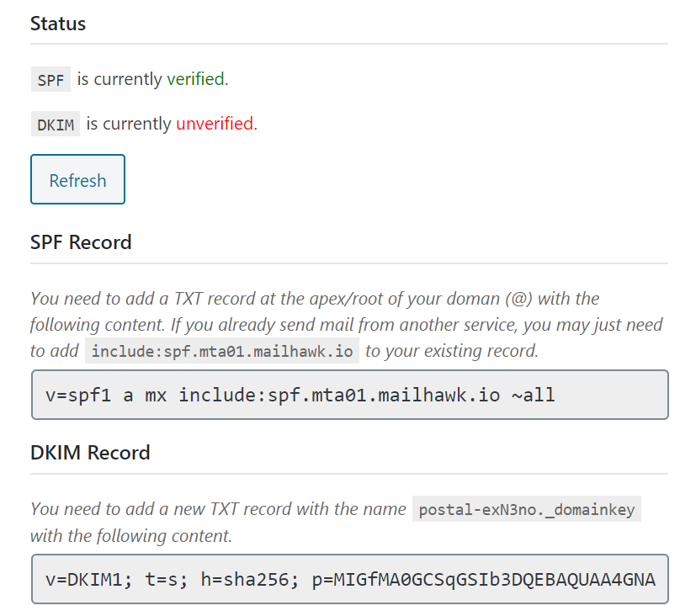
Task: Click the SPF Record section heading
Action: (x=81, y=242)
